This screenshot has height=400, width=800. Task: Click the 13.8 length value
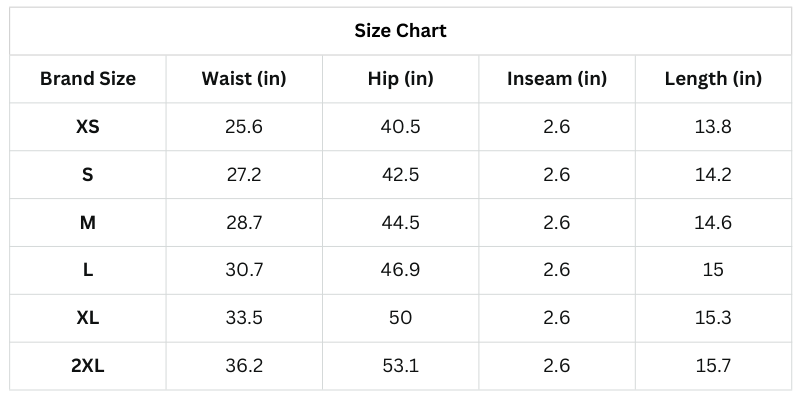pos(713,127)
